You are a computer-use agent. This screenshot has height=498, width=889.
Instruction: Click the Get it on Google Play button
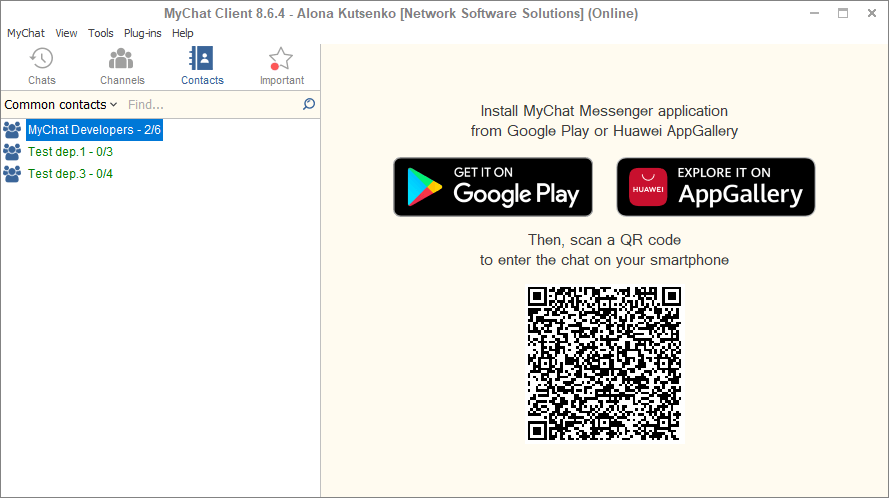(493, 187)
